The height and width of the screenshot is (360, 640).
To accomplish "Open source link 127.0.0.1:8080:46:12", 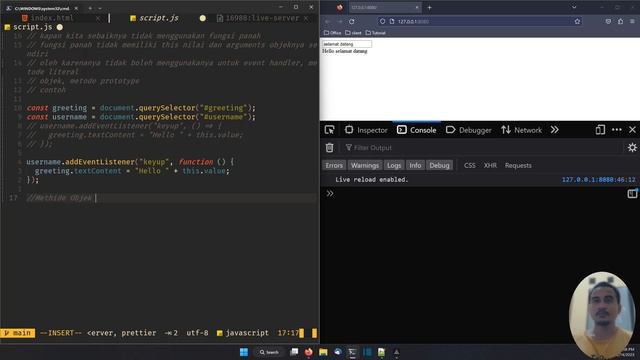I will pyautogui.click(x=598, y=180).
